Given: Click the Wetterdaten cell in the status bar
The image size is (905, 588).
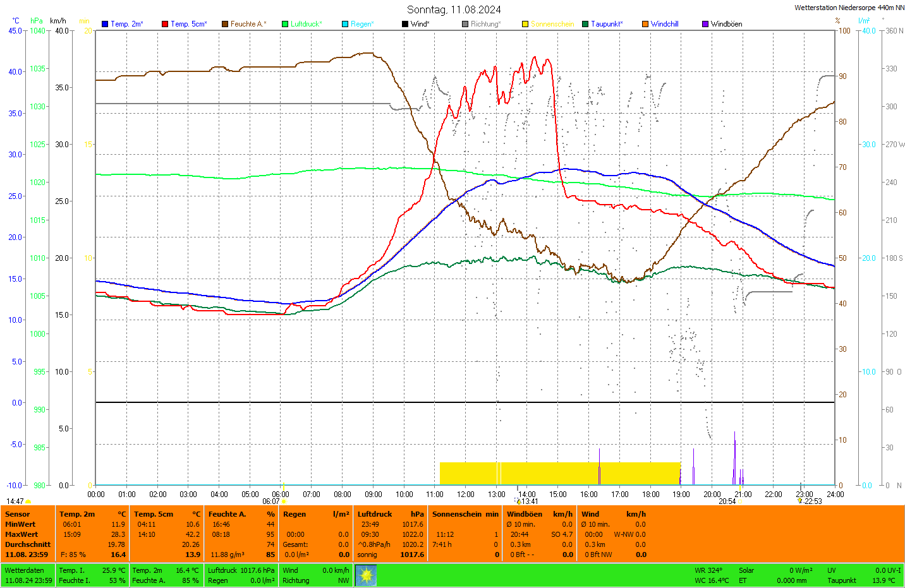Looking at the screenshot, I should click(24, 570).
